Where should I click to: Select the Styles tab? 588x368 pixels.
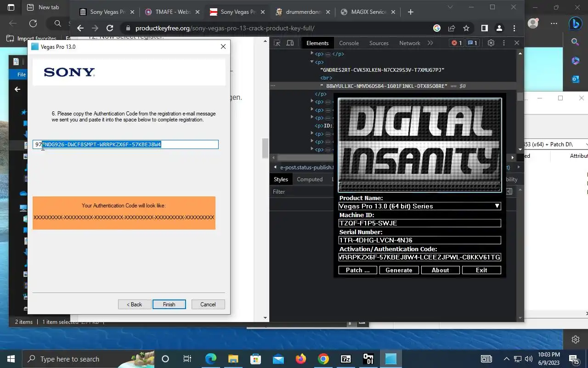(281, 179)
